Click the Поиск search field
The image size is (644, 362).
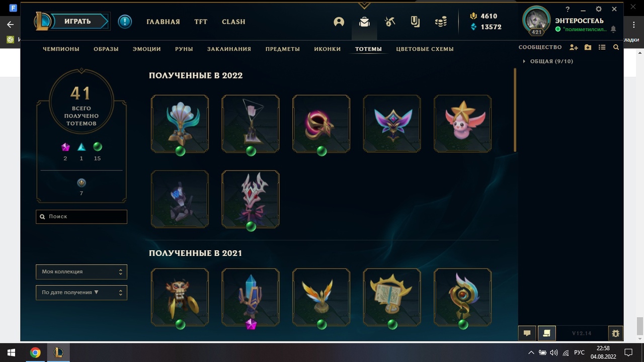pyautogui.click(x=82, y=217)
